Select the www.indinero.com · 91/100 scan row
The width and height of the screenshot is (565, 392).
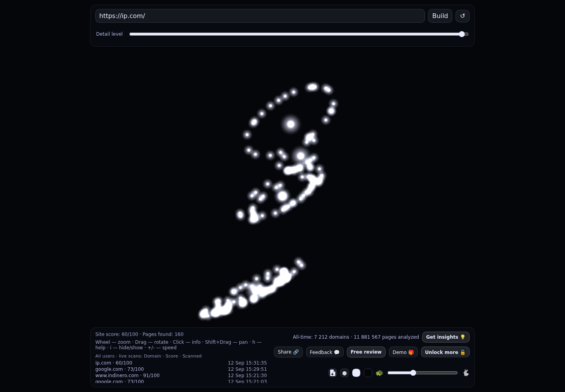(x=181, y=376)
